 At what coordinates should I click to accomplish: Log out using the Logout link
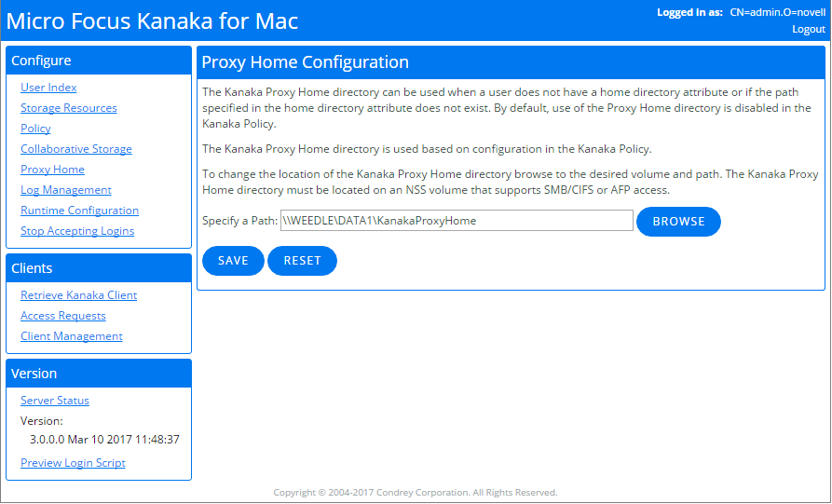coord(809,29)
